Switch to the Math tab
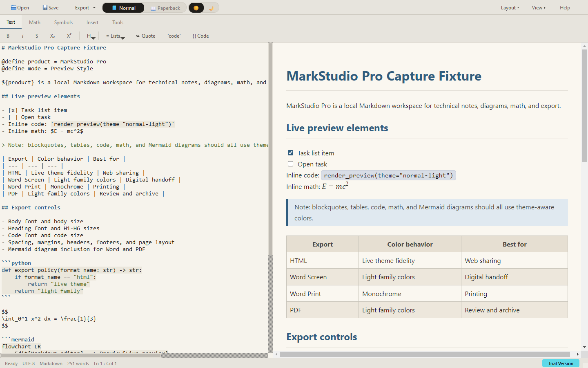 click(35, 22)
